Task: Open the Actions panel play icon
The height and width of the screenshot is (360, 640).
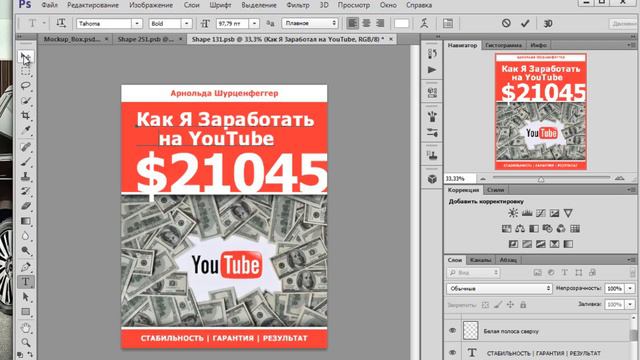Action: point(432,70)
